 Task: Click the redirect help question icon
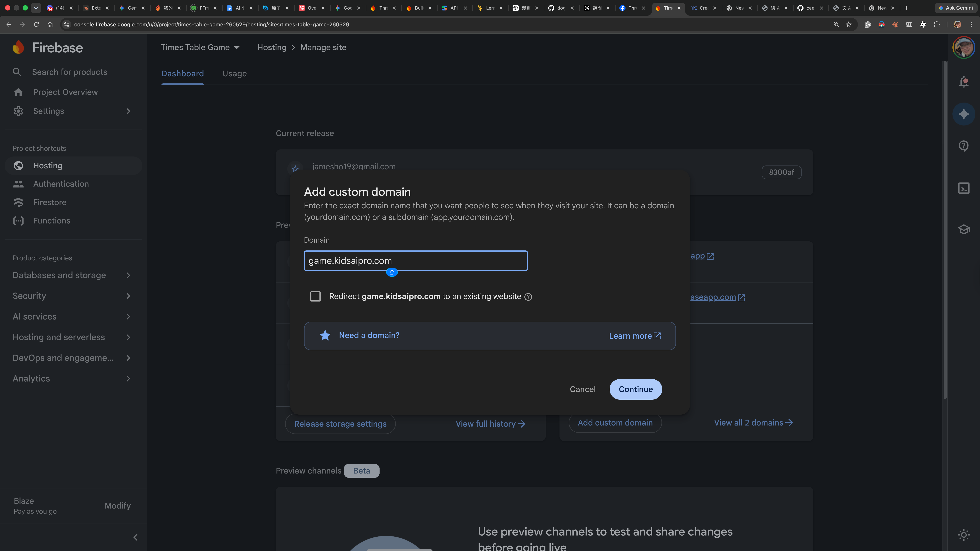[528, 297]
